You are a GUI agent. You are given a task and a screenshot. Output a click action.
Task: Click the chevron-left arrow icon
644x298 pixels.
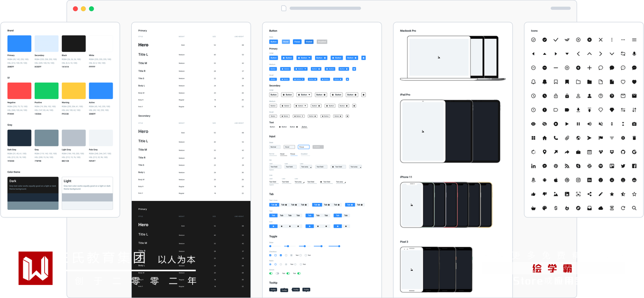pyautogui.click(x=578, y=54)
